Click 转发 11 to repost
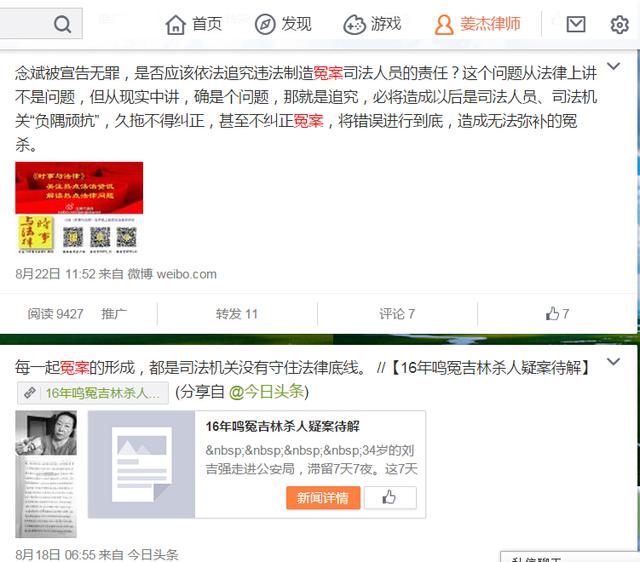This screenshot has width=640, height=562. (x=237, y=314)
